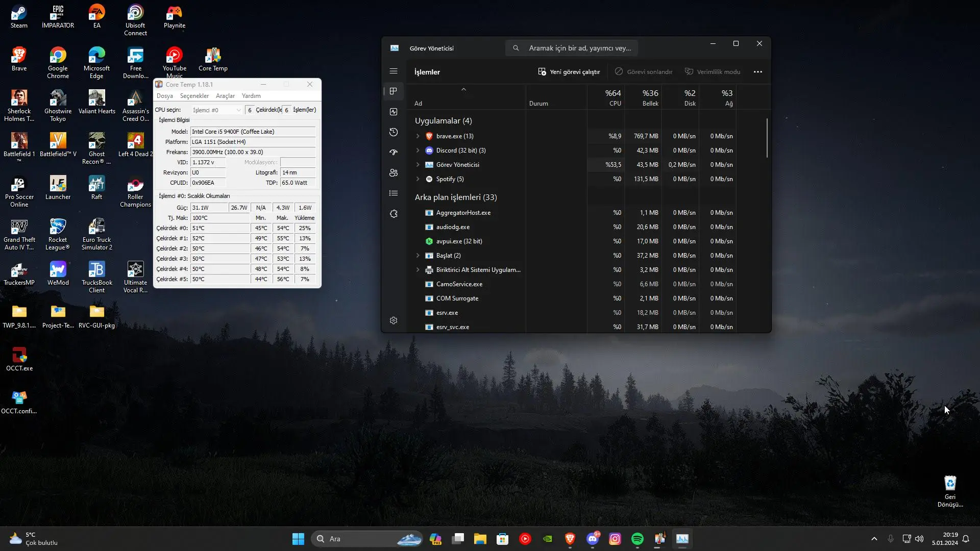The image size is (980, 551).
Task: Click the Intel Core i5 9400F model field
Action: pyautogui.click(x=253, y=132)
